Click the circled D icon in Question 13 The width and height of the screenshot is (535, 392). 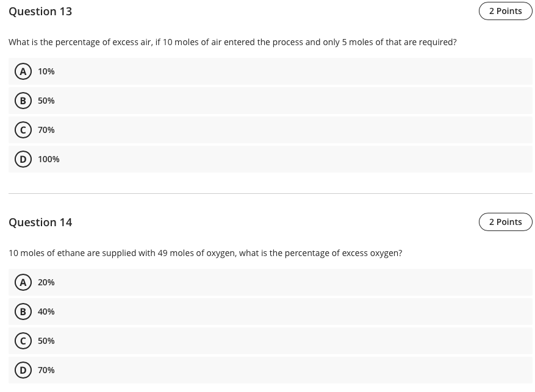click(x=23, y=159)
